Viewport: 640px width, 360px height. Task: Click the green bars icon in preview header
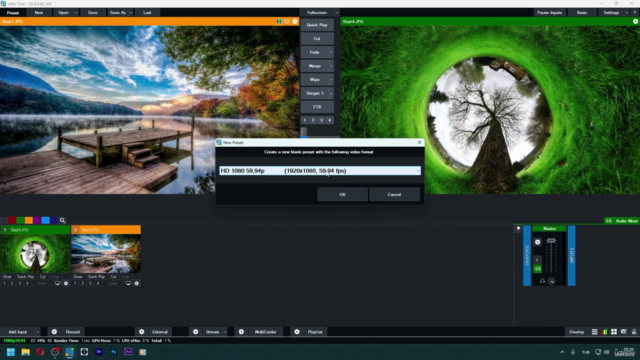(279, 21)
